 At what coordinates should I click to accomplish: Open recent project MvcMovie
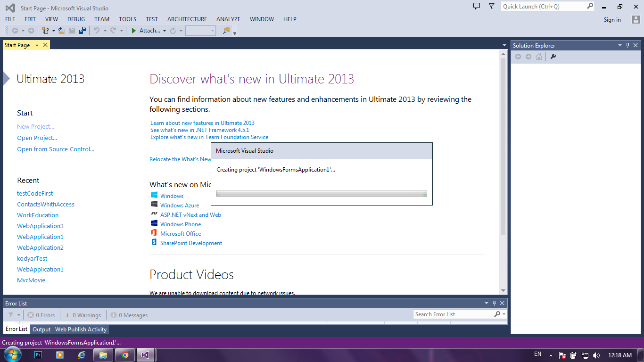[x=31, y=280]
